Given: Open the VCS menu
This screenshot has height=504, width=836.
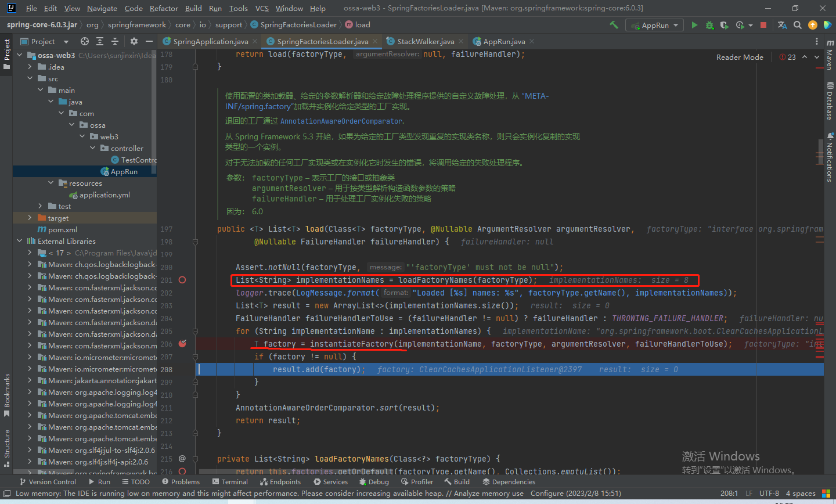Looking at the screenshot, I should coord(262,8).
